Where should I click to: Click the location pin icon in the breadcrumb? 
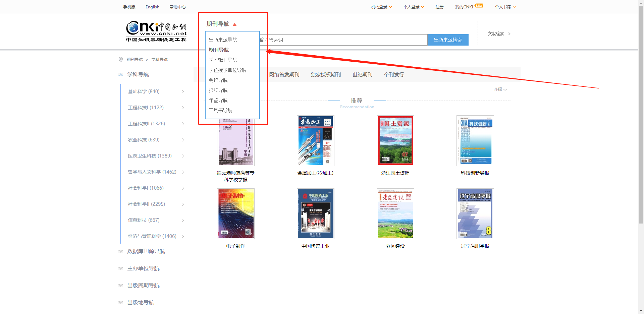[x=121, y=59]
